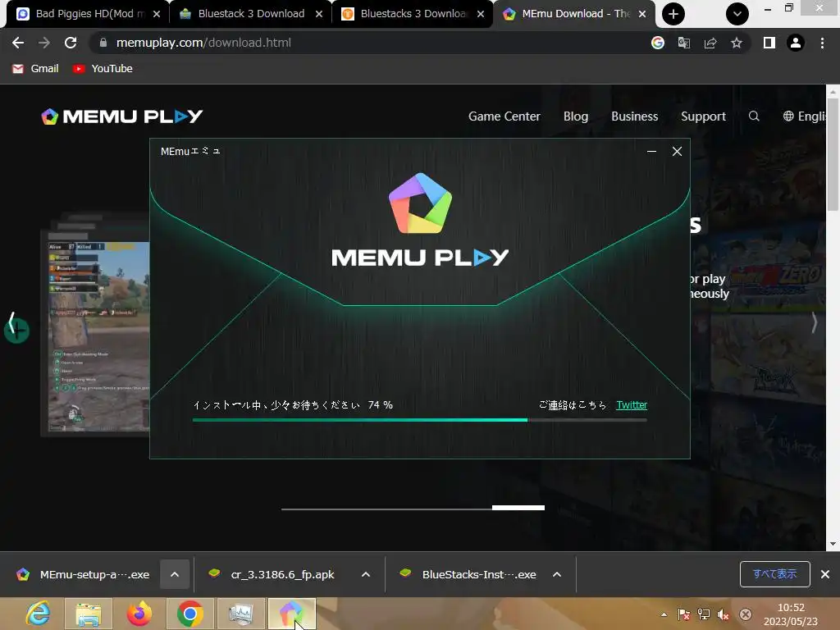Open the tab search dropdown
This screenshot has height=630, width=840.
[x=737, y=14]
